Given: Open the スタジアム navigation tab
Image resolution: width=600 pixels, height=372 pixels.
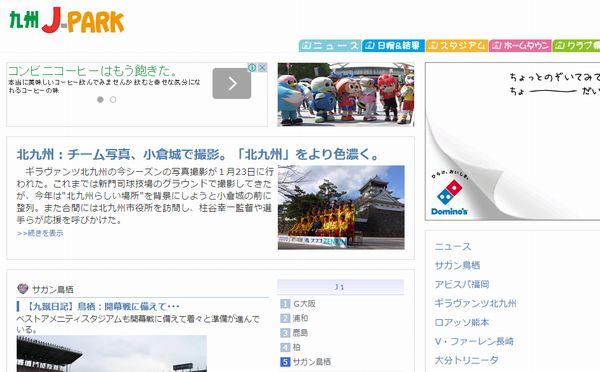Looking at the screenshot, I should (457, 46).
